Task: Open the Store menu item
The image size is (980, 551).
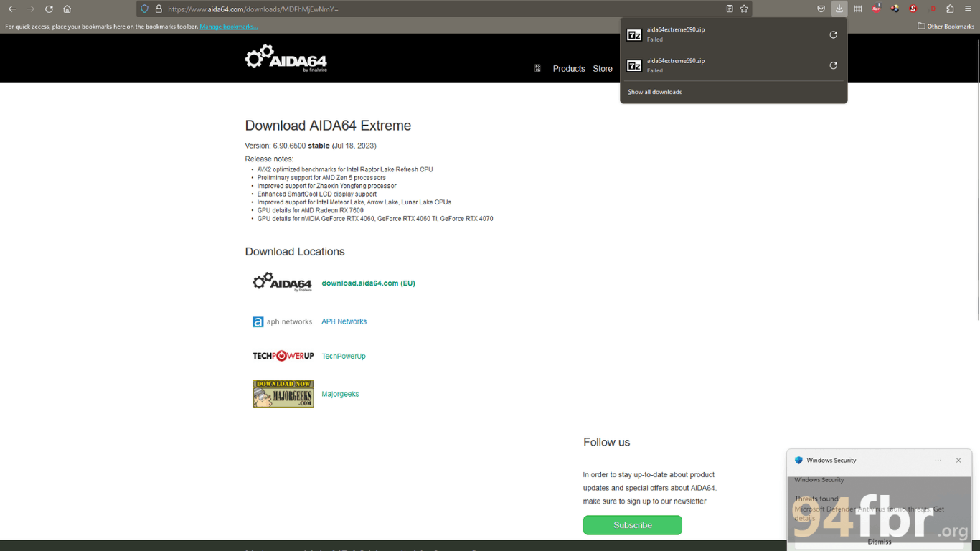Action: coord(603,69)
